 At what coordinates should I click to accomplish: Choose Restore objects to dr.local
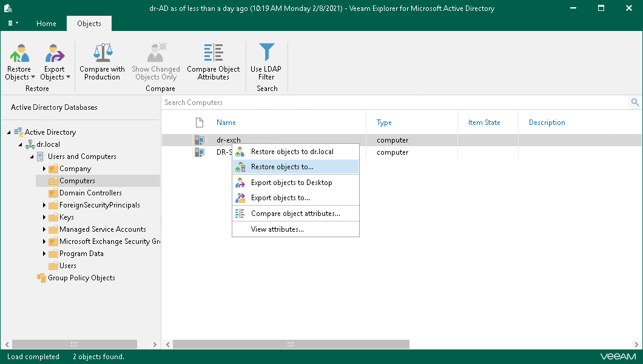point(295,152)
